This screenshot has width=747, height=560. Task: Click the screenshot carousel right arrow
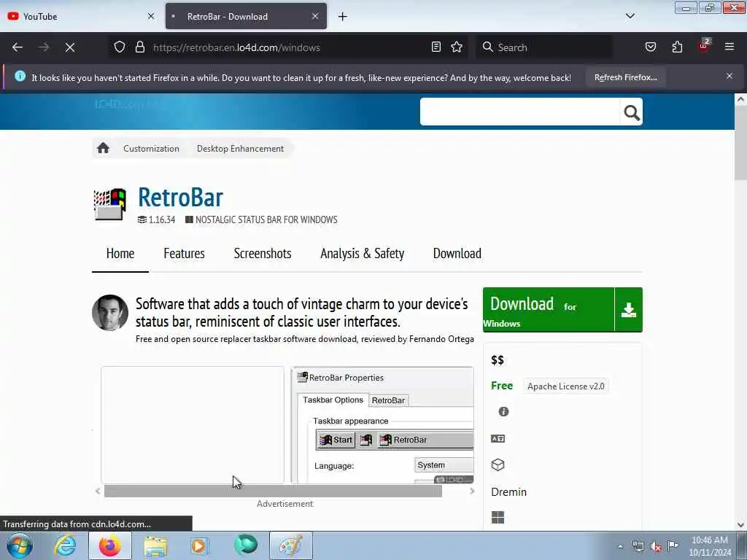click(x=472, y=491)
